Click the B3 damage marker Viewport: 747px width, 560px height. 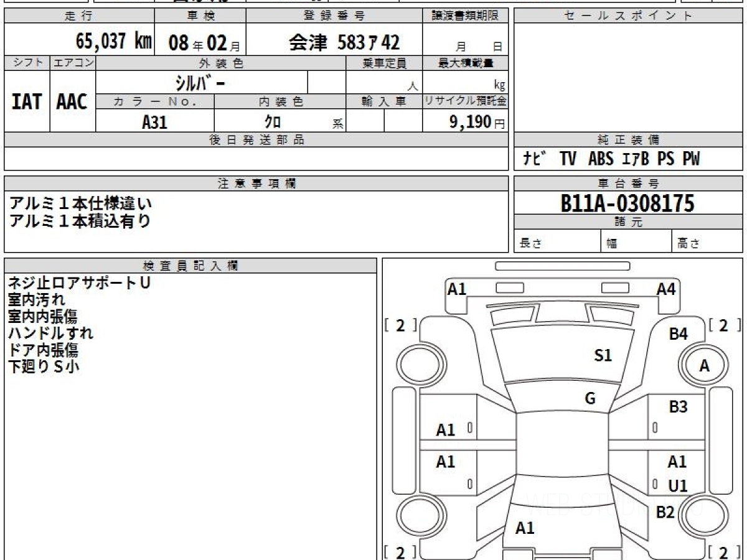click(x=678, y=407)
